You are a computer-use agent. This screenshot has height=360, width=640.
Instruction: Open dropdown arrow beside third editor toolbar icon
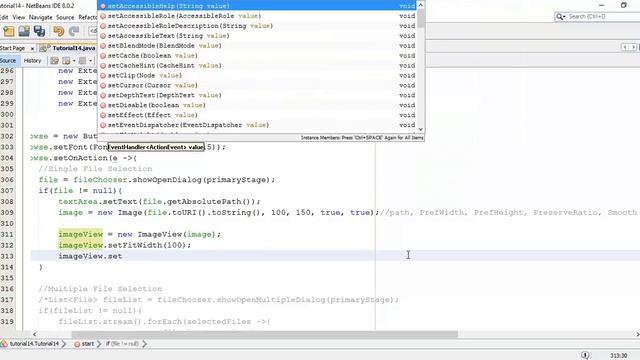[90, 61]
